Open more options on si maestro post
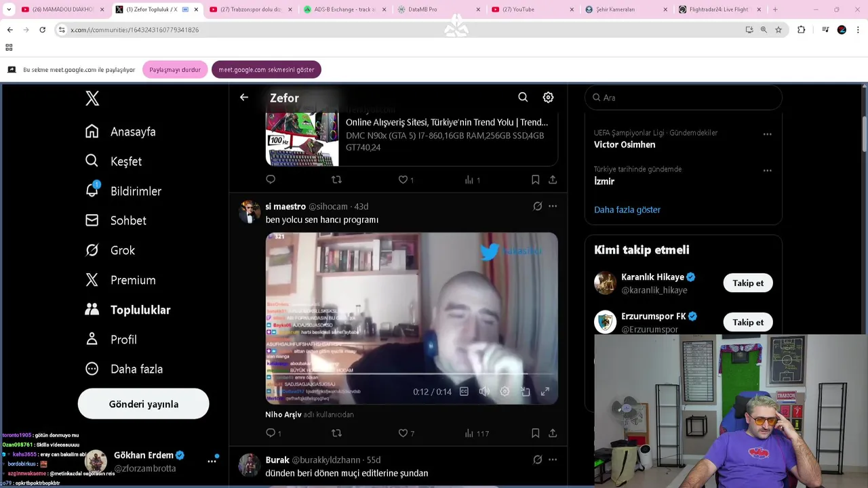The height and width of the screenshot is (488, 868). click(553, 206)
